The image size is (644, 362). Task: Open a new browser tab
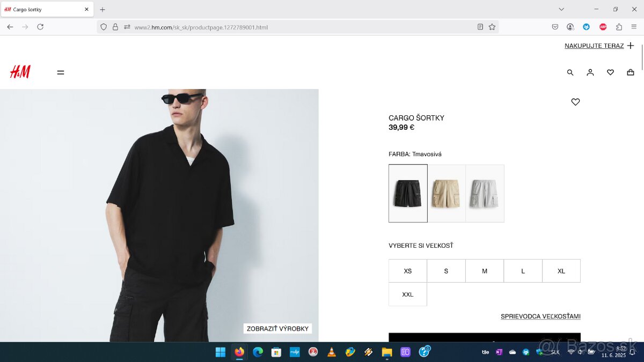coord(103,9)
